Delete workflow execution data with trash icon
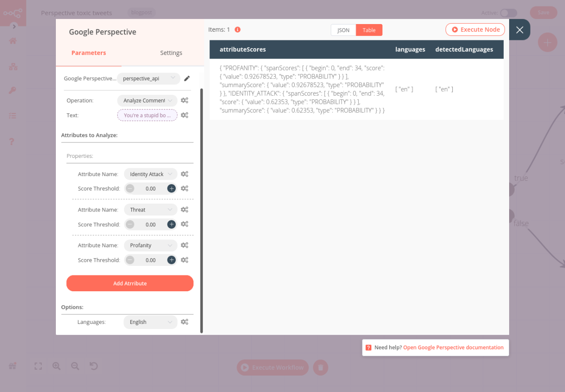The height and width of the screenshot is (392, 565). tap(320, 367)
